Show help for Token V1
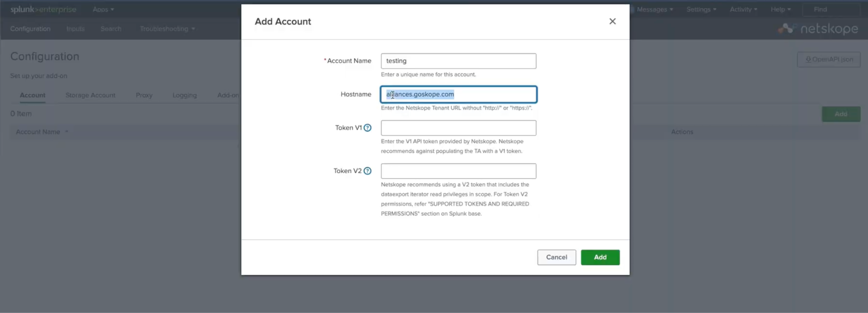Viewport: 868px width, 313px height. point(367,128)
